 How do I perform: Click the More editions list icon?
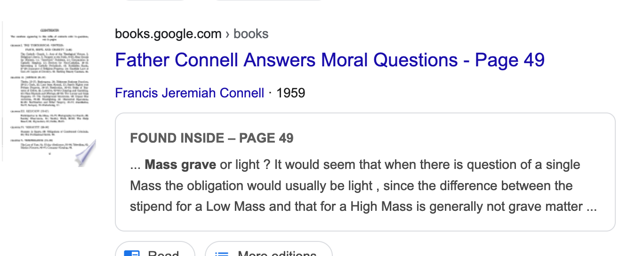click(221, 254)
